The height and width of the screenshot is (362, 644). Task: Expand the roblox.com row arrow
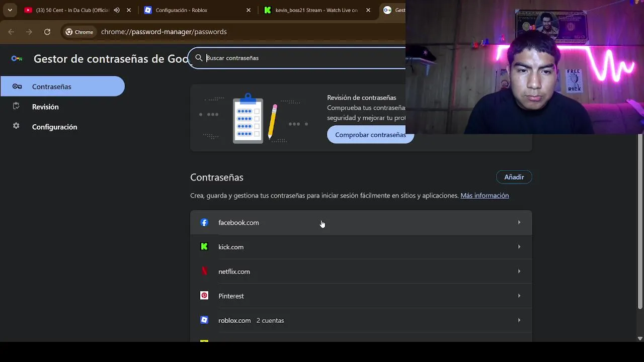(x=519, y=320)
